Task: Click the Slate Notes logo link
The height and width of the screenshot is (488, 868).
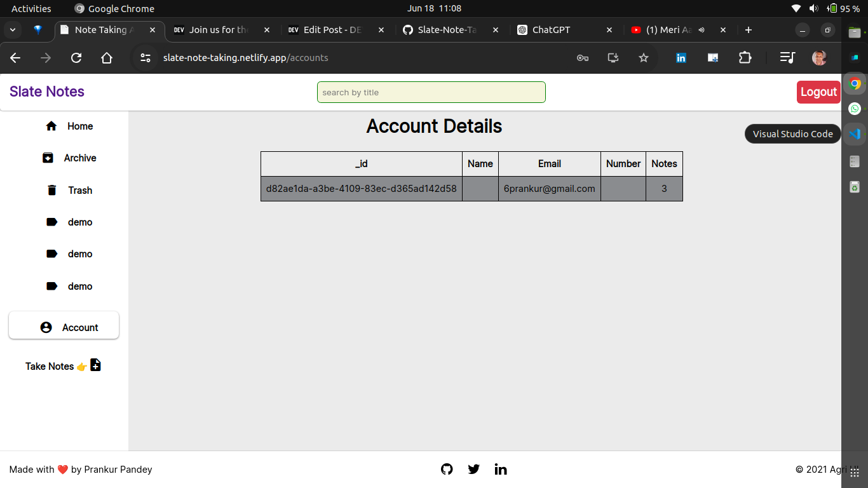Action: tap(47, 91)
